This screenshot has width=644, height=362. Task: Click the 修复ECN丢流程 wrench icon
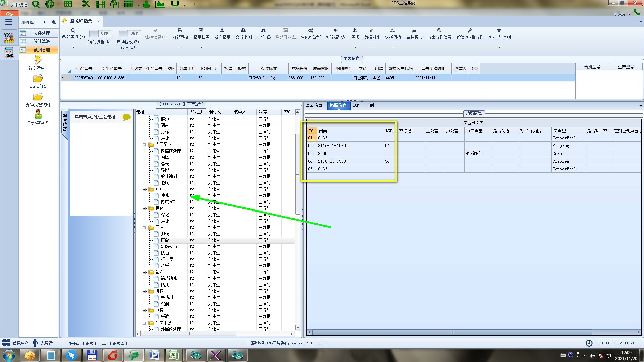click(x=470, y=31)
